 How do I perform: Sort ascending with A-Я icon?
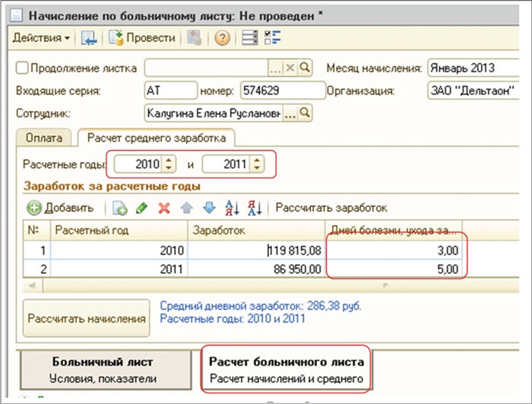coord(233,207)
